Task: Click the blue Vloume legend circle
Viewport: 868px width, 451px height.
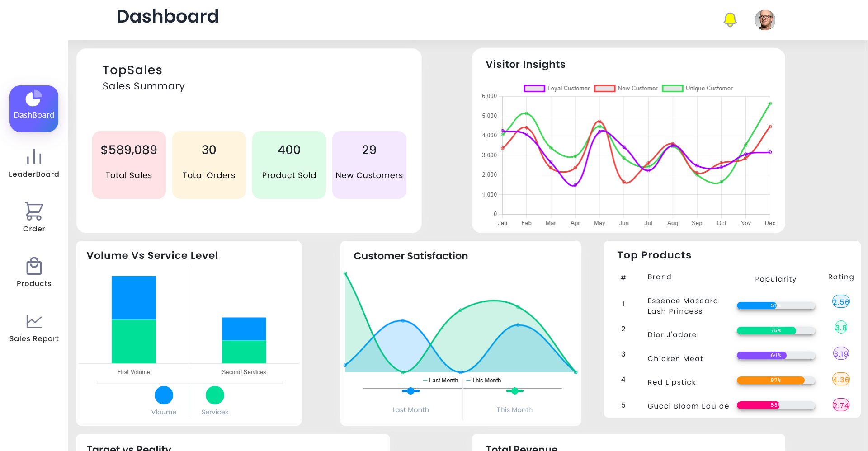Action: coord(164,395)
